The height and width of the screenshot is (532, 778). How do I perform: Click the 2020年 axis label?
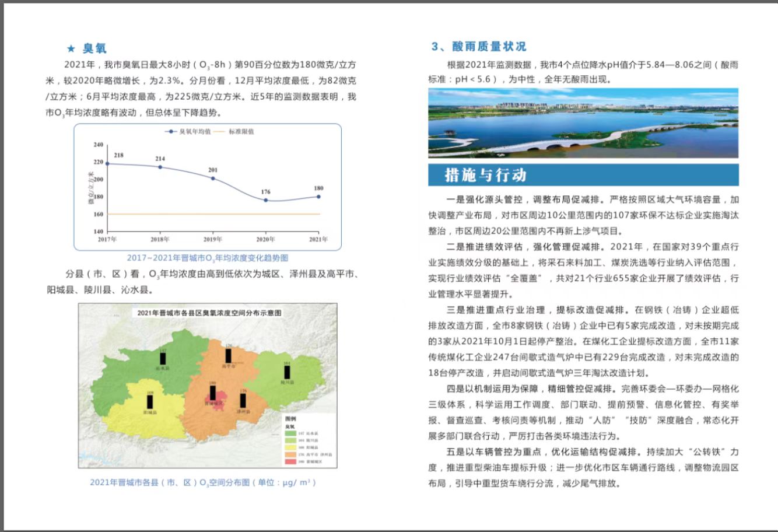pos(266,239)
